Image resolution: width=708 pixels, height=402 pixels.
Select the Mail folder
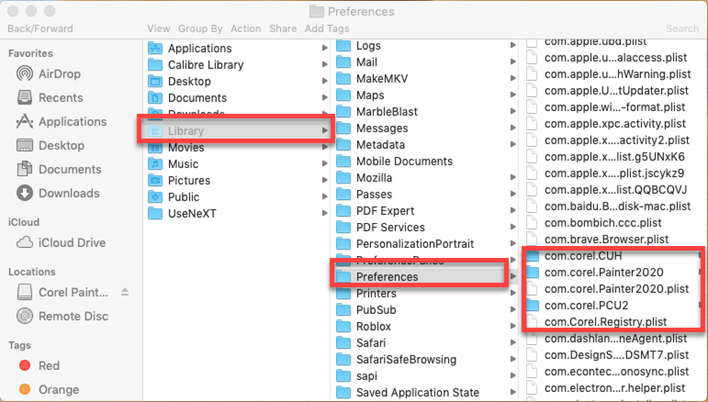coord(357,62)
